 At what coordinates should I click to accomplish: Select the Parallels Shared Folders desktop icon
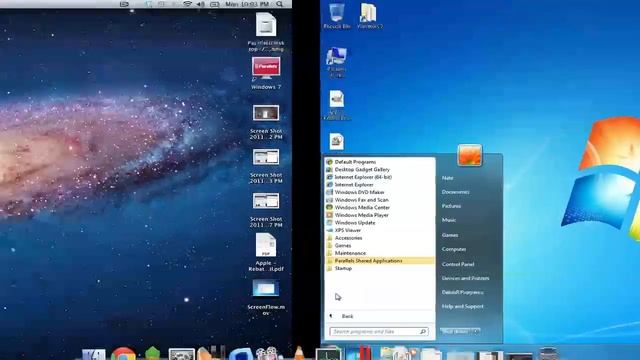click(x=336, y=62)
